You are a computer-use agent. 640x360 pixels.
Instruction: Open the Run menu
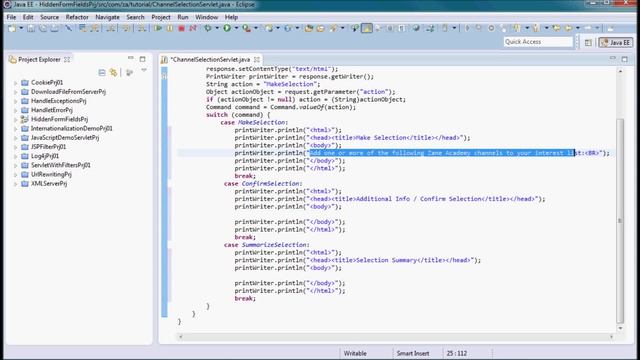tap(183, 17)
